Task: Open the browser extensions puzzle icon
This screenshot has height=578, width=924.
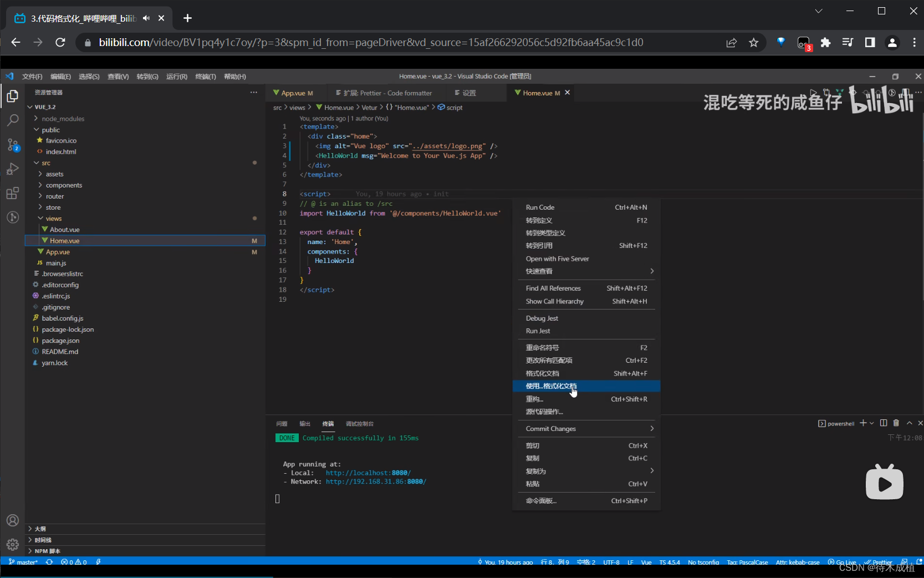Action: [x=825, y=43]
